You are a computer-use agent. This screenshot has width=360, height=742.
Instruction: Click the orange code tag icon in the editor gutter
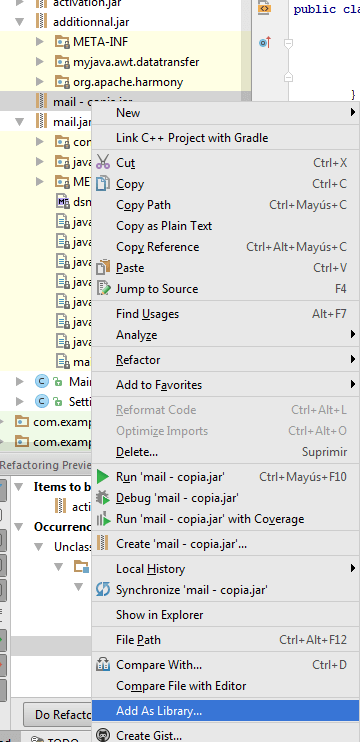coord(265,8)
